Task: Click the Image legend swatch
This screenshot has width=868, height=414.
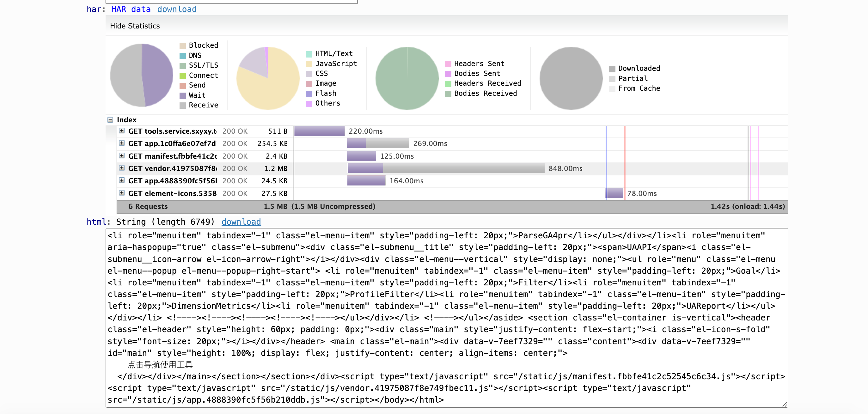Action: pyautogui.click(x=309, y=84)
